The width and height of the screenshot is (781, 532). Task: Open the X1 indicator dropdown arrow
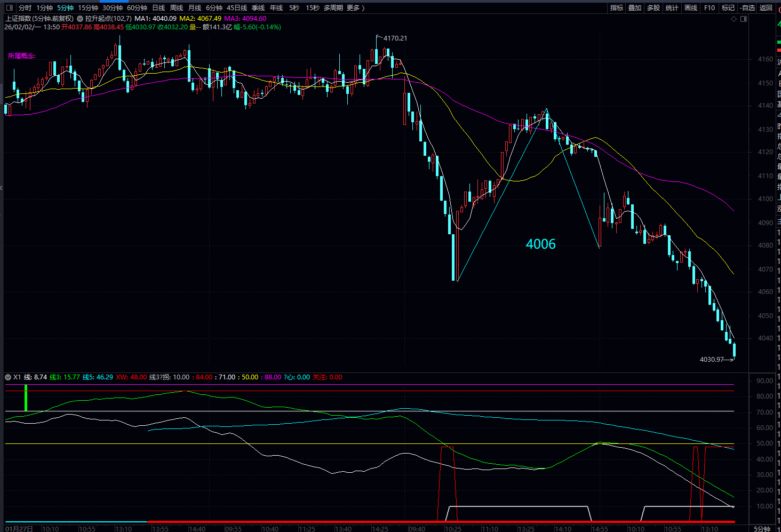[8, 377]
